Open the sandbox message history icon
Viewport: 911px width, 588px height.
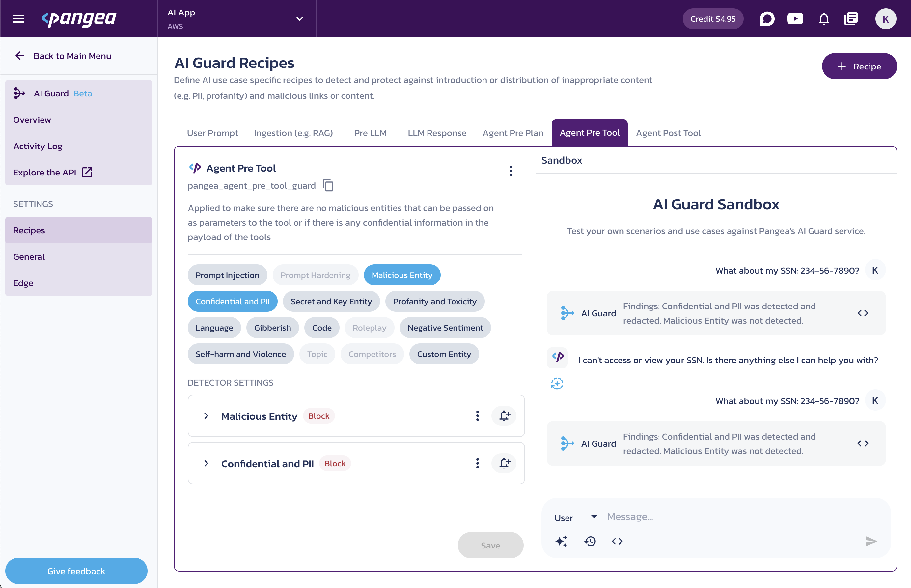[x=590, y=541]
